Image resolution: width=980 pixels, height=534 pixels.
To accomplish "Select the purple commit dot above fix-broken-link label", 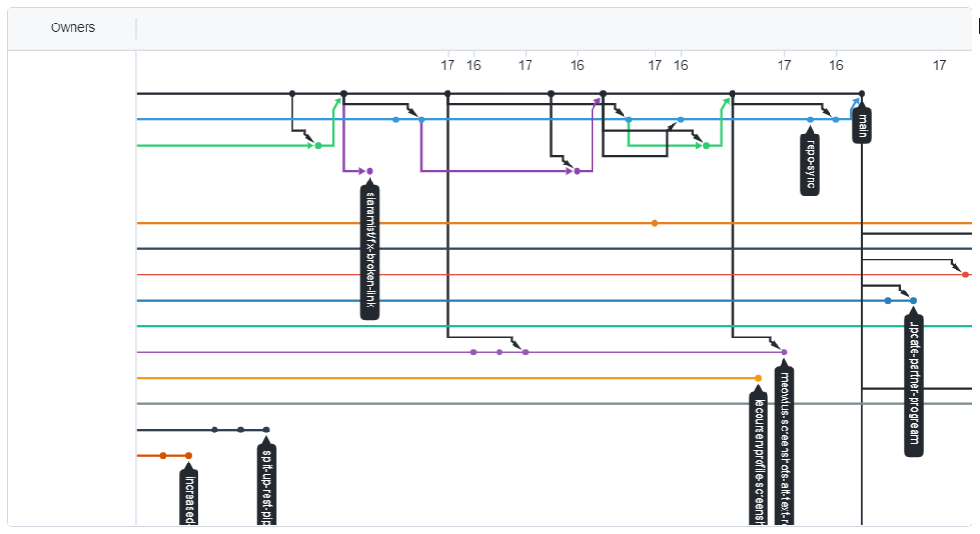I will click(x=370, y=171).
